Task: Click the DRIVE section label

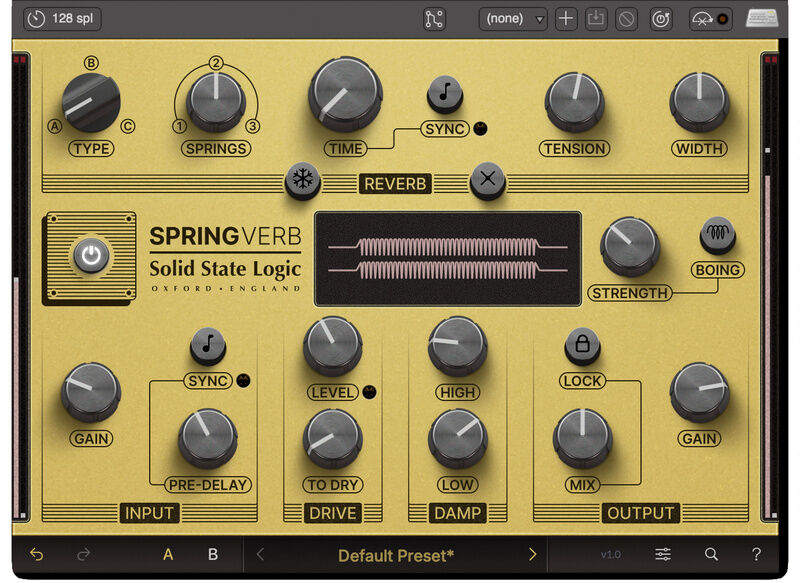Action: [x=333, y=513]
